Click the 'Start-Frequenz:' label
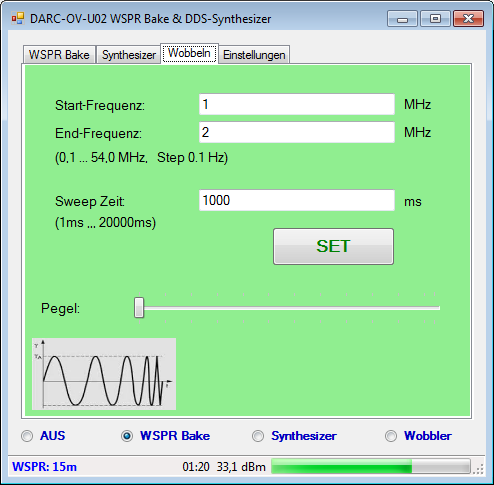The height and width of the screenshot is (485, 494). coord(100,105)
